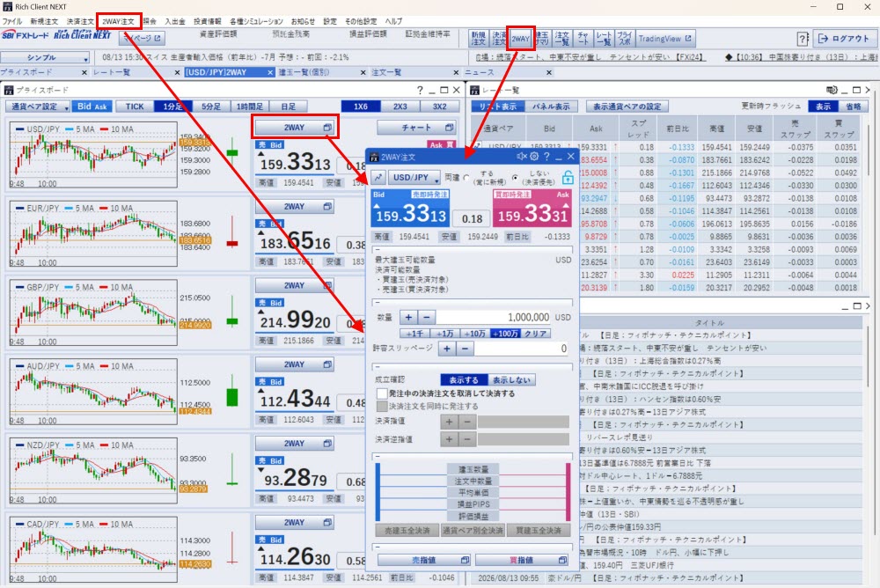Click the ログアウト button
This screenshot has width=880, height=588.
pos(844,39)
